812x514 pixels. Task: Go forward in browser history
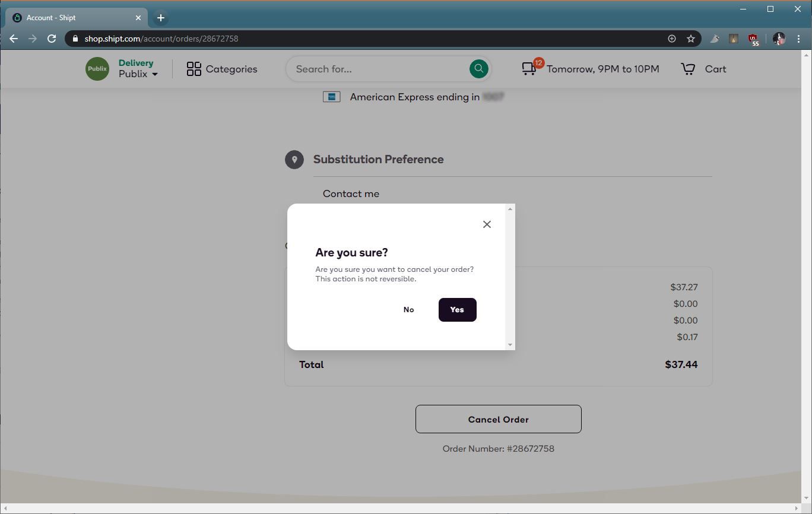point(33,39)
